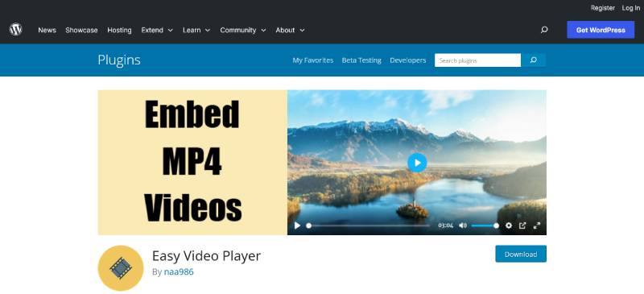Open author naa986 profile link
Screen dimensions: 644x294
pyautogui.click(x=179, y=271)
